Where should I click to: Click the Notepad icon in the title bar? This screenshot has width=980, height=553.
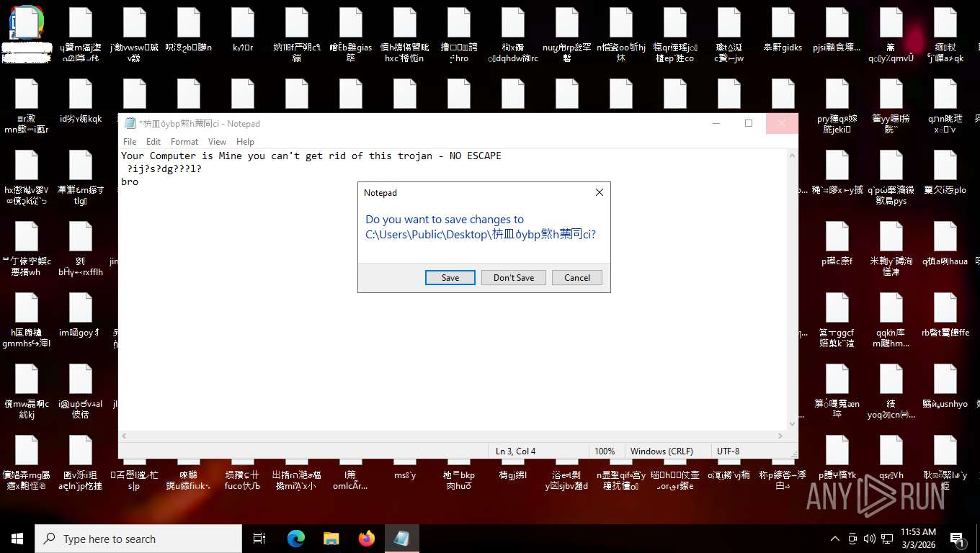coord(130,123)
